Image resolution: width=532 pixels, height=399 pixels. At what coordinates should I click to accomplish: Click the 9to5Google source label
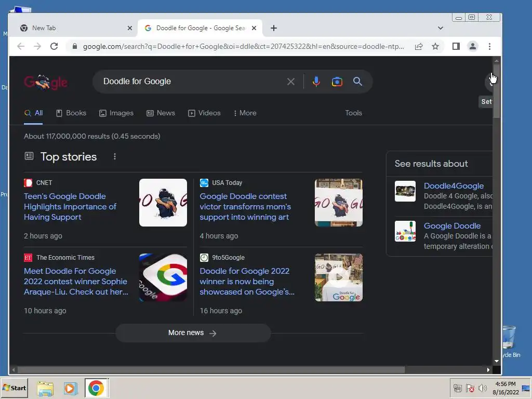[x=229, y=258]
